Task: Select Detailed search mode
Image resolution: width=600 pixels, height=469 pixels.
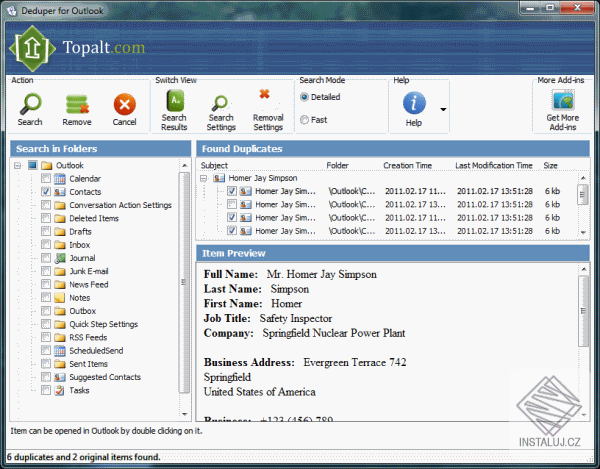Action: coord(305,97)
